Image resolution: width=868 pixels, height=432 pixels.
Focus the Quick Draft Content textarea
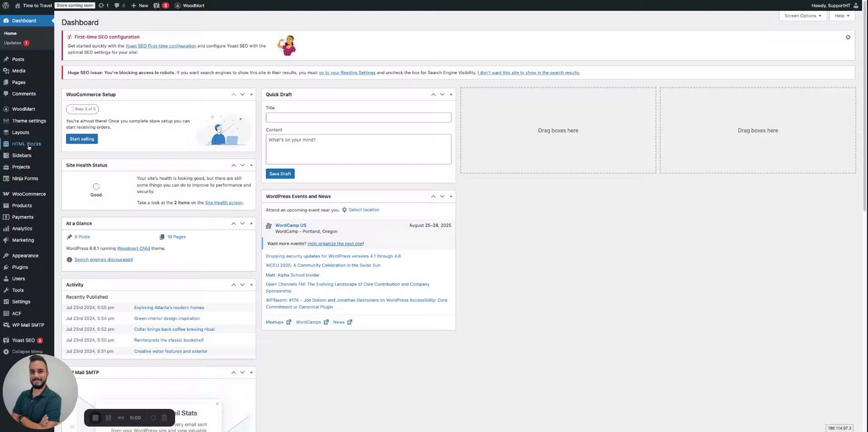pos(358,149)
